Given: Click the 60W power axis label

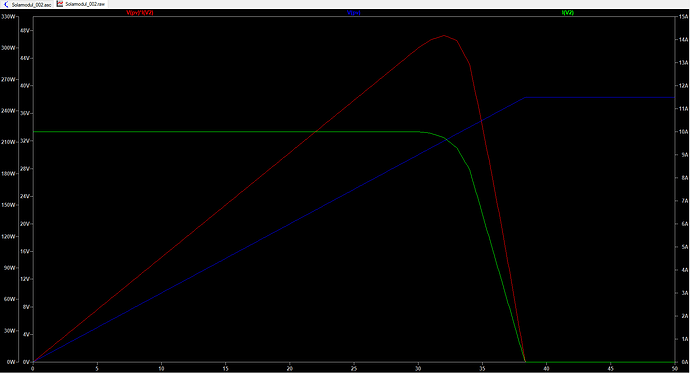Looking at the screenshot, I should [9, 299].
